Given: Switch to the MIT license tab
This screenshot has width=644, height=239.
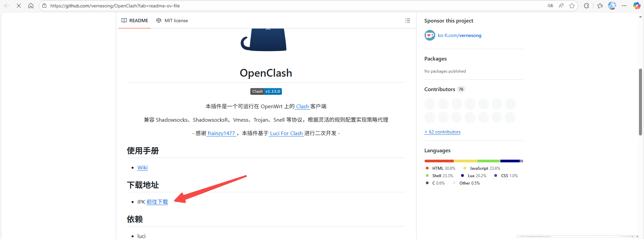Looking at the screenshot, I should [x=172, y=21].
